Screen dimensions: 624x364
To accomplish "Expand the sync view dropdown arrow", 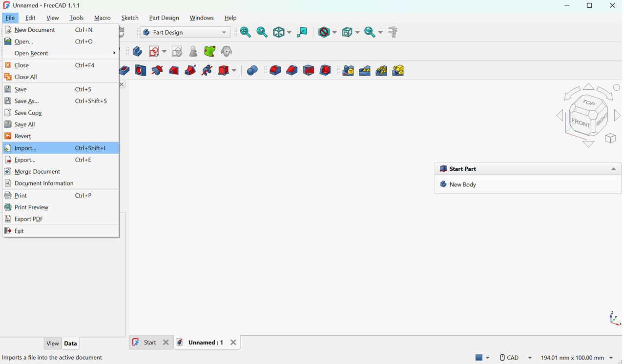I will pos(380,33).
